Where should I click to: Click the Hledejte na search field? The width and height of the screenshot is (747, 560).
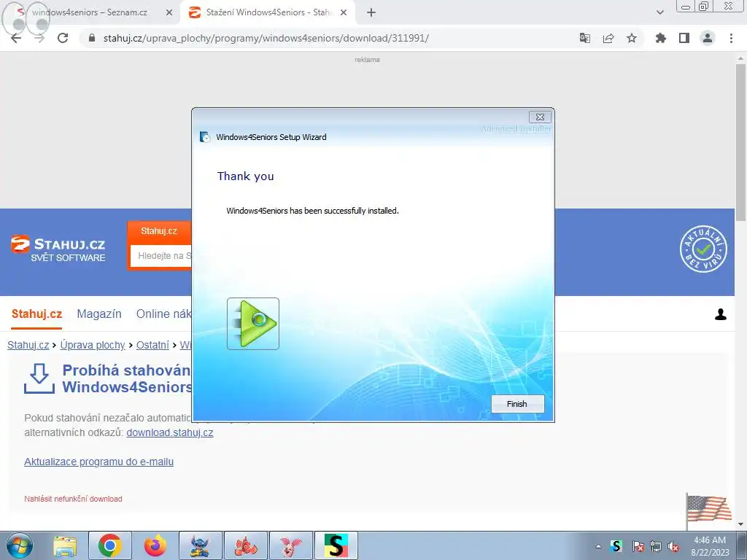click(x=162, y=256)
